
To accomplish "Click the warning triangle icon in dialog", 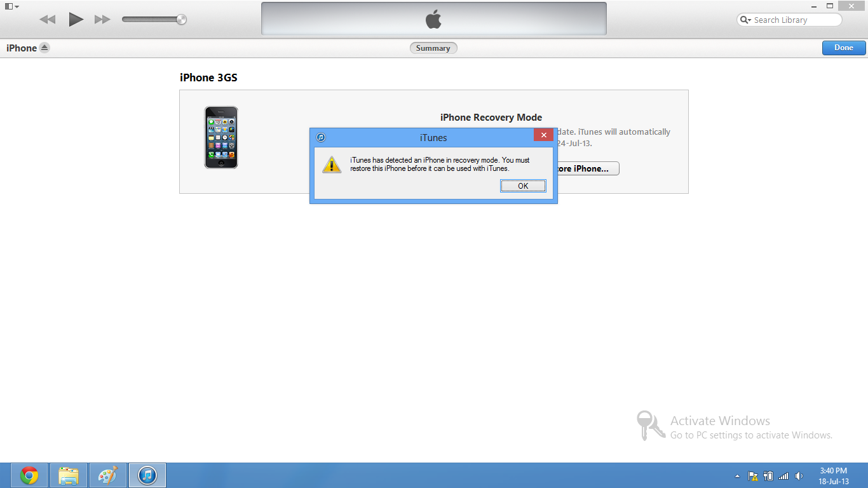I will [332, 165].
